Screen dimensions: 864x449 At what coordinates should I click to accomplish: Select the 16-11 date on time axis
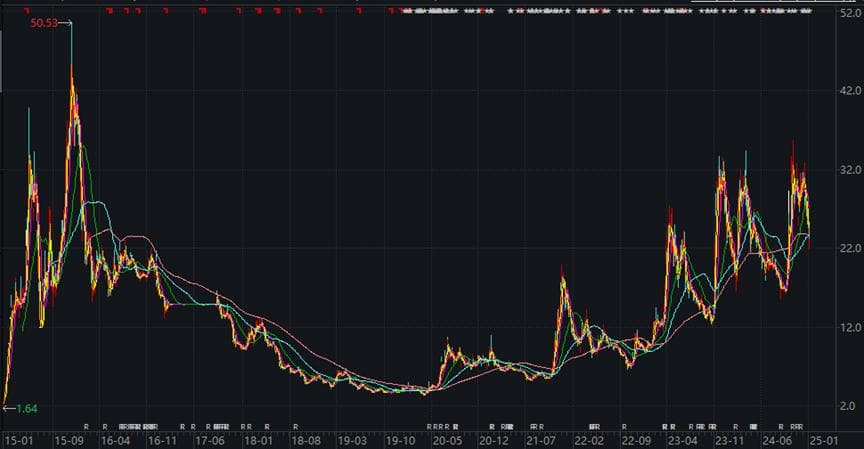(162, 440)
